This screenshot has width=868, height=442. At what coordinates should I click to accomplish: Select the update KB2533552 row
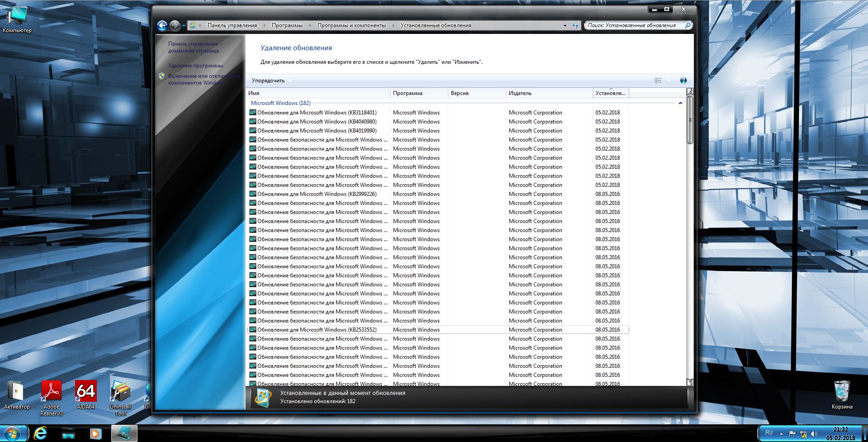438,330
